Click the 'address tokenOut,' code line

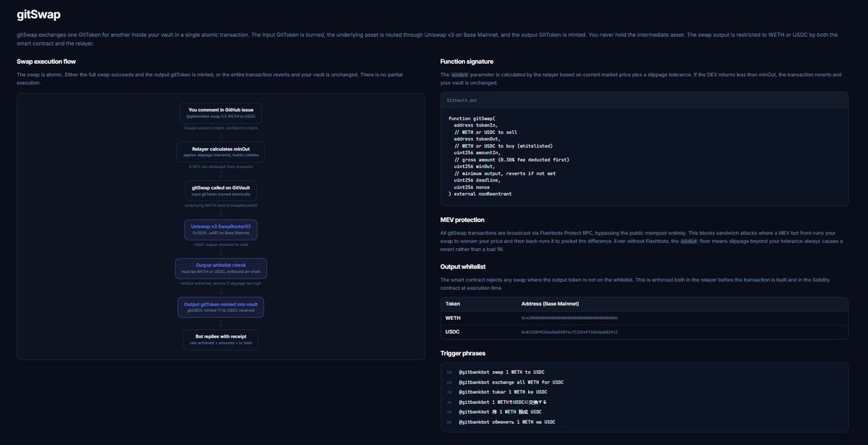(x=477, y=138)
